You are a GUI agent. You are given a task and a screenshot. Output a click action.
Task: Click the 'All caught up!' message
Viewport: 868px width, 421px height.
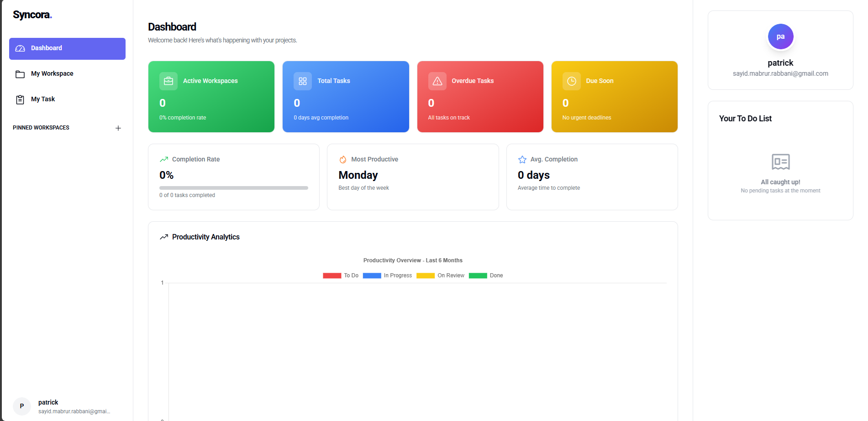click(780, 182)
